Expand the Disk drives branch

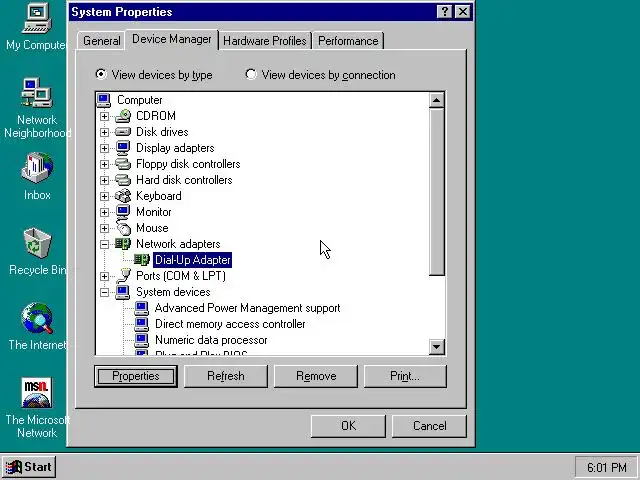tap(104, 132)
